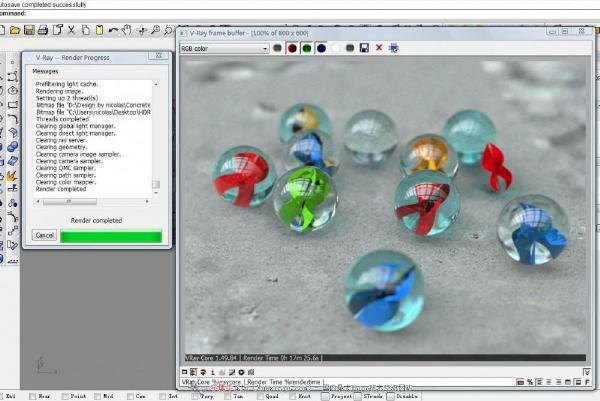
Task: Click the first bottom-left icon in frame buffer
Action: (184, 372)
